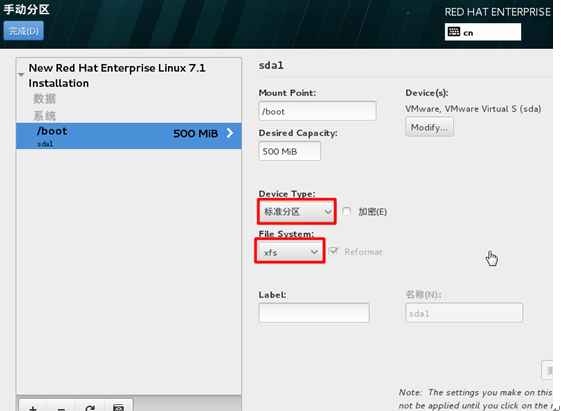The image size is (561, 411).
Task: Focus the empty Label input field
Action: pyautogui.click(x=314, y=313)
